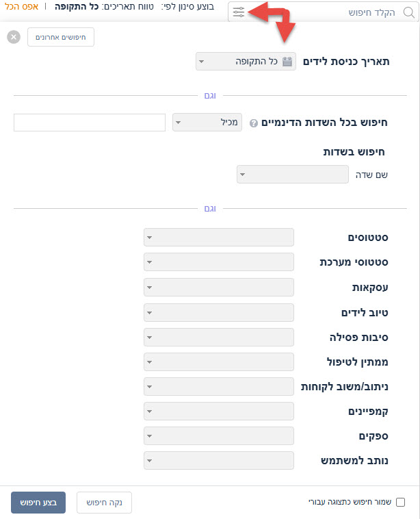Enable שמור חיפוש כתצוגה עבורי checkbox
The width and height of the screenshot is (420, 519).
[401, 502]
